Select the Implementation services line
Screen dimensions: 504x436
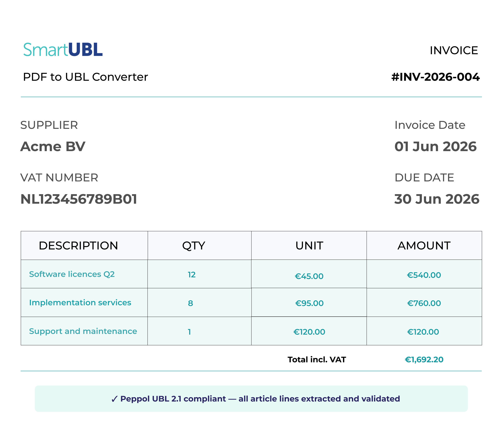[x=251, y=302]
